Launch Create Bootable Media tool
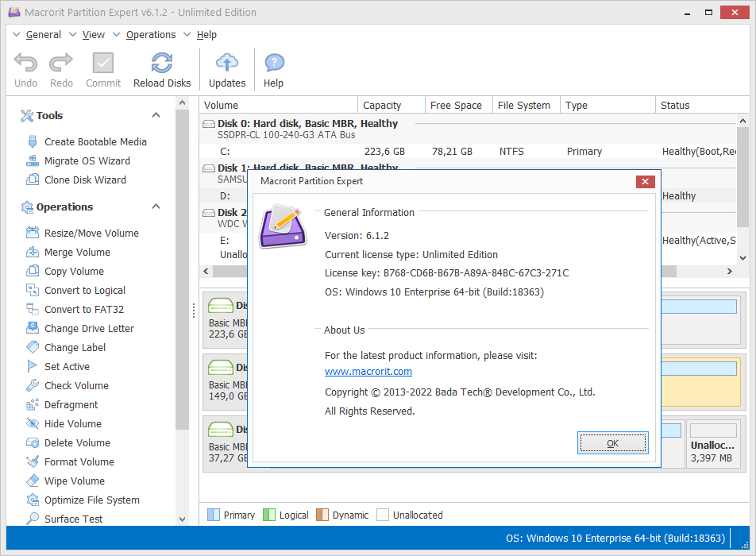756x556 pixels. tap(95, 141)
